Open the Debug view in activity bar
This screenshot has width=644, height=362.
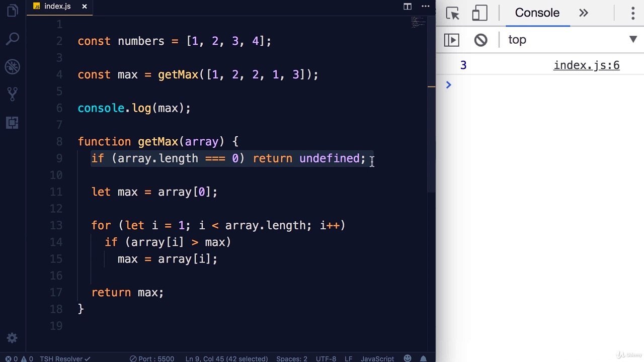(13, 66)
